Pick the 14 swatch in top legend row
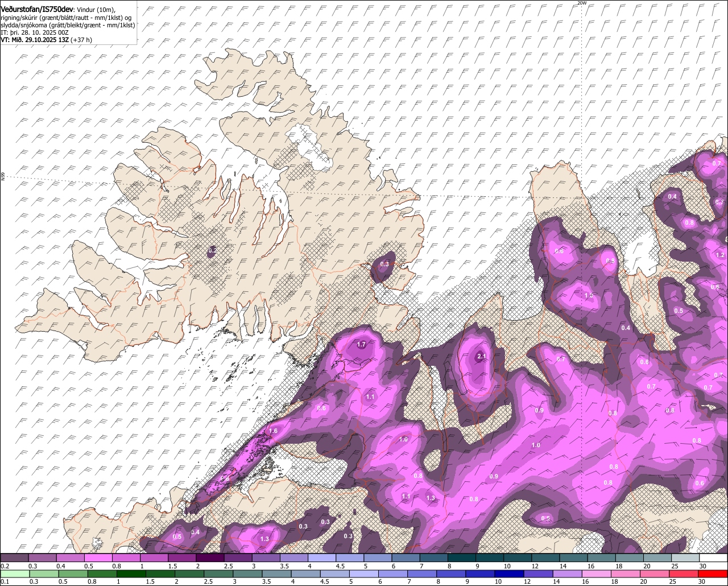Screen dimensions: 728x586 coord(574,558)
